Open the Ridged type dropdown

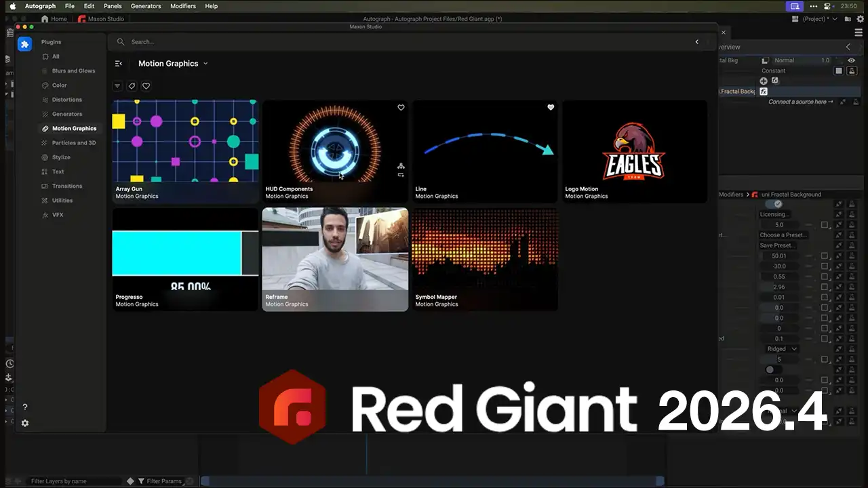click(782, 349)
